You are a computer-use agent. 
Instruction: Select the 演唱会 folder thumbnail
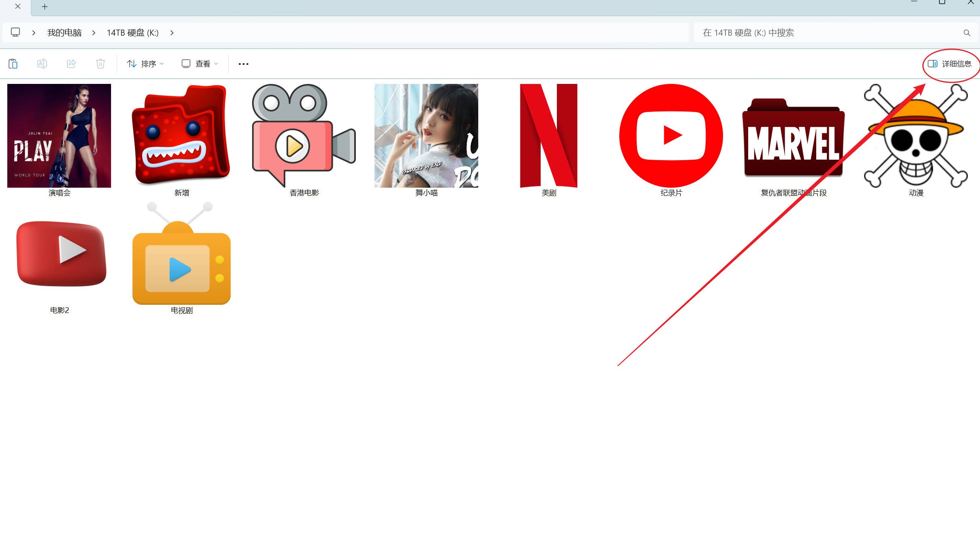(x=59, y=136)
